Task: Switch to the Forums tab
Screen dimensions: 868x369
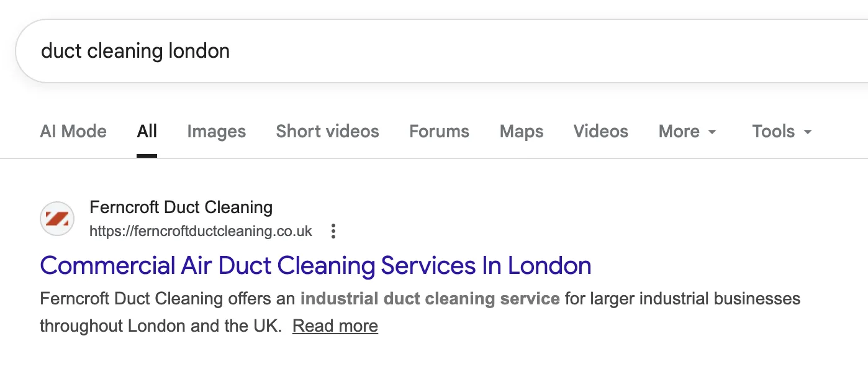Action: [439, 131]
